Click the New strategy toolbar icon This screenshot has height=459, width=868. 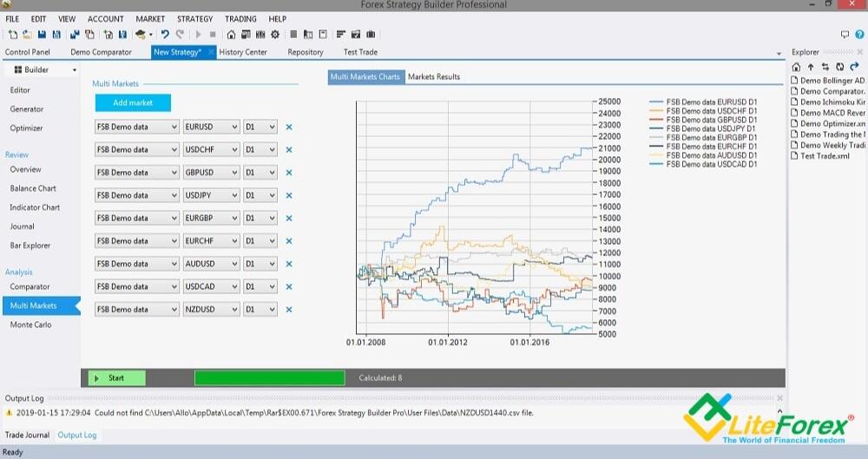tap(12, 35)
